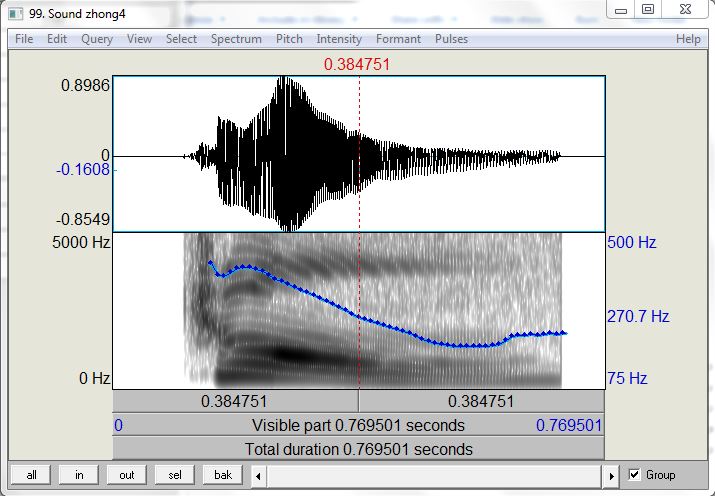
Task: Play the Total duration 0.769501 seconds bar
Action: pyautogui.click(x=358, y=449)
